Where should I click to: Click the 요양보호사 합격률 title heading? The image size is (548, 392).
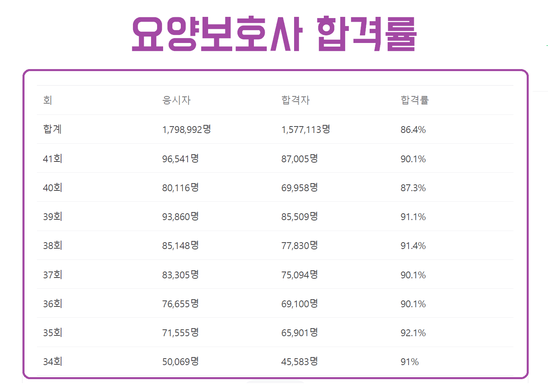(x=274, y=34)
